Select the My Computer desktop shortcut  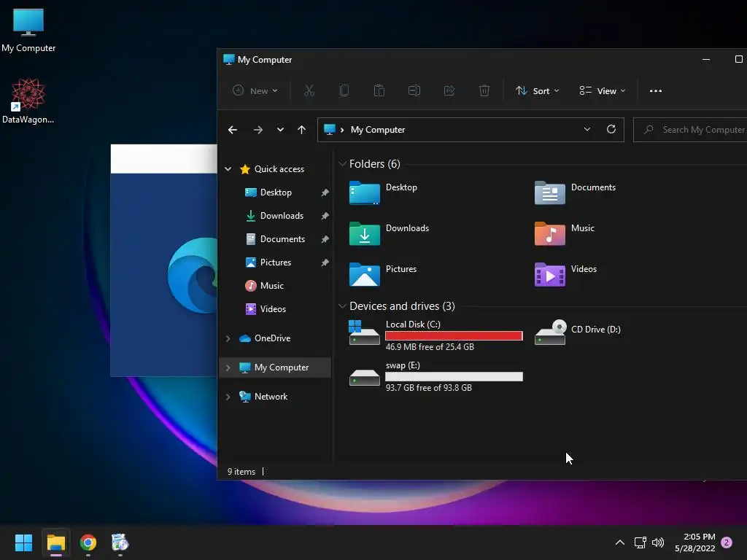[28, 30]
